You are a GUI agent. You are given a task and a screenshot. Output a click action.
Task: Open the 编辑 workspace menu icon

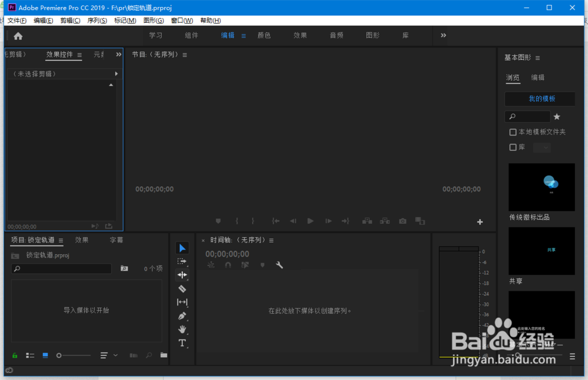[243, 36]
